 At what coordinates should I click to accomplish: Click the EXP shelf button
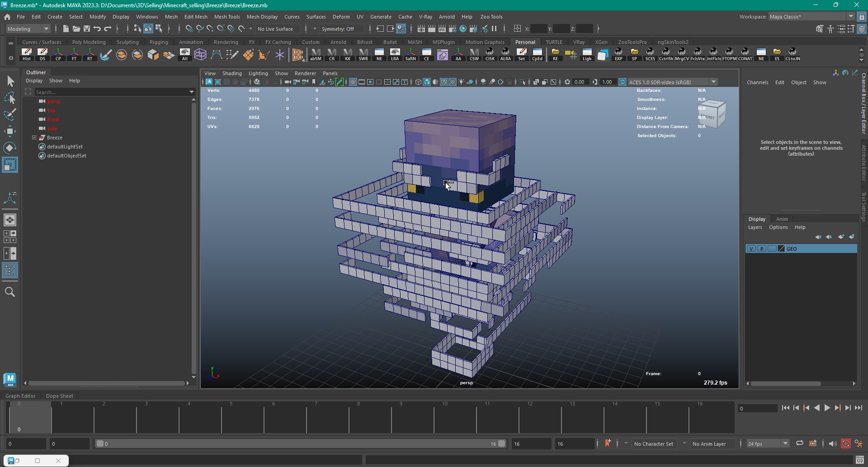pyautogui.click(x=618, y=55)
